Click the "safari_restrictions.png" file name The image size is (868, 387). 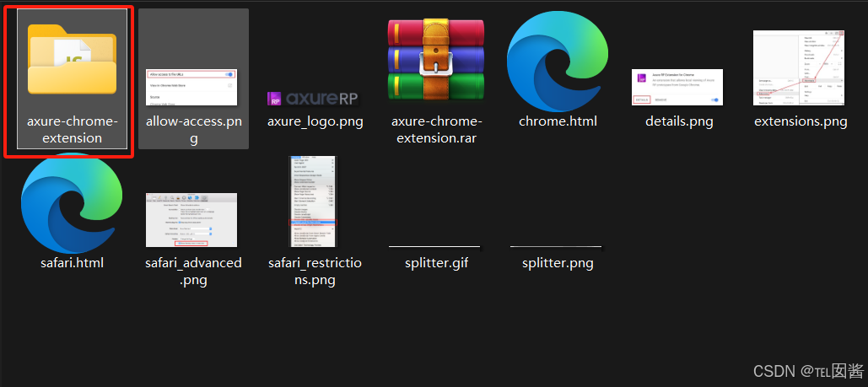[x=315, y=271]
